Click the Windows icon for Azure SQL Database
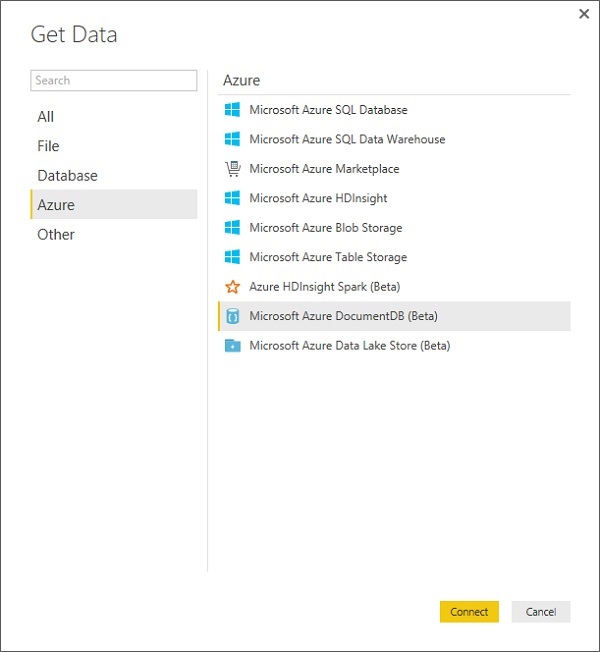Image resolution: width=600 pixels, height=652 pixels. coord(233,110)
